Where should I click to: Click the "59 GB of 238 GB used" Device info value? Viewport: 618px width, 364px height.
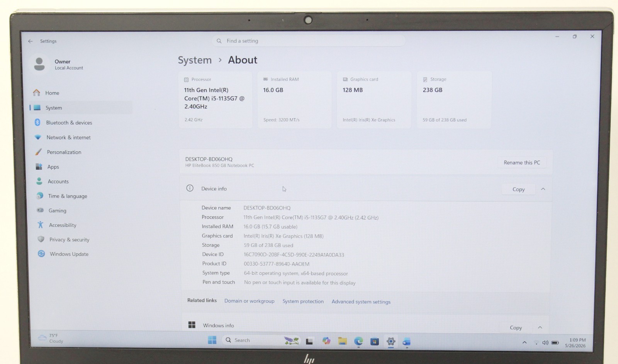[x=268, y=245]
